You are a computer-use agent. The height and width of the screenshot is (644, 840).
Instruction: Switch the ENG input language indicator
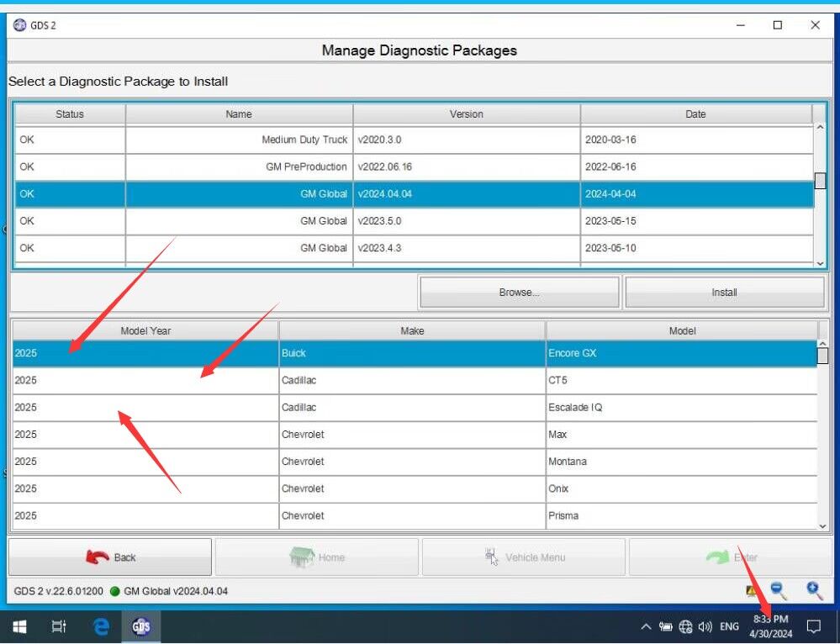tap(729, 626)
